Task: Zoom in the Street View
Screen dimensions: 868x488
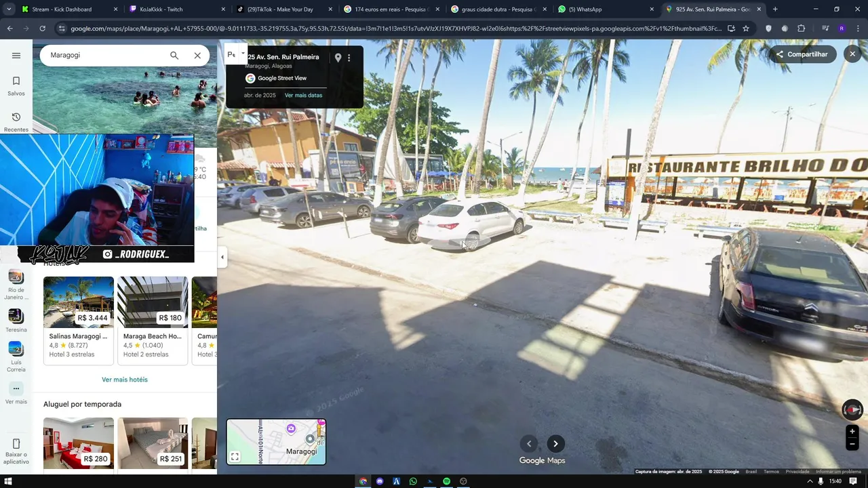Action: click(x=852, y=431)
